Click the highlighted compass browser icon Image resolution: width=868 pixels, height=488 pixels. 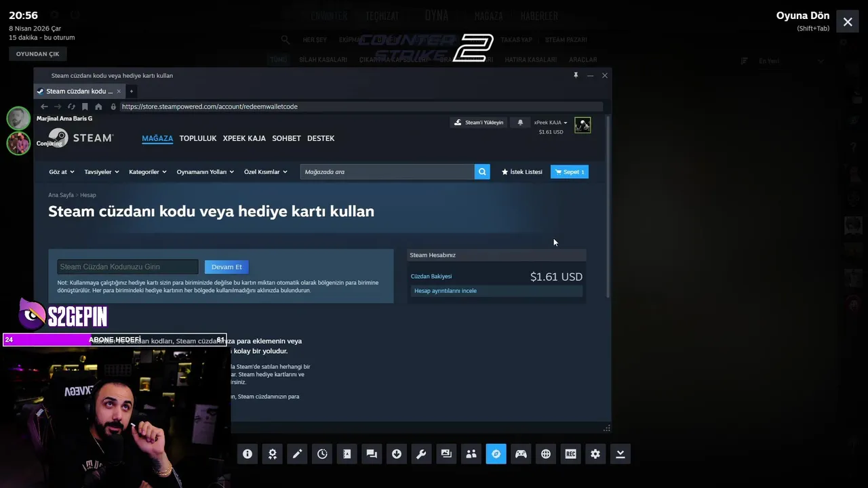point(496,454)
